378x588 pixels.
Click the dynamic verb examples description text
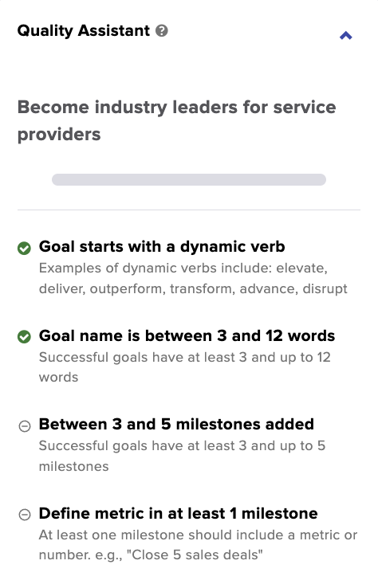tap(193, 278)
